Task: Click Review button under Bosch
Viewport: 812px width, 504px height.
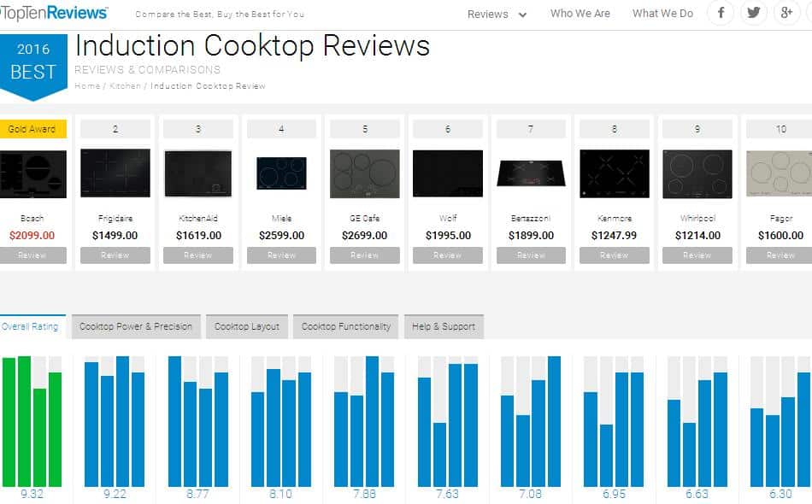Action: [x=32, y=255]
